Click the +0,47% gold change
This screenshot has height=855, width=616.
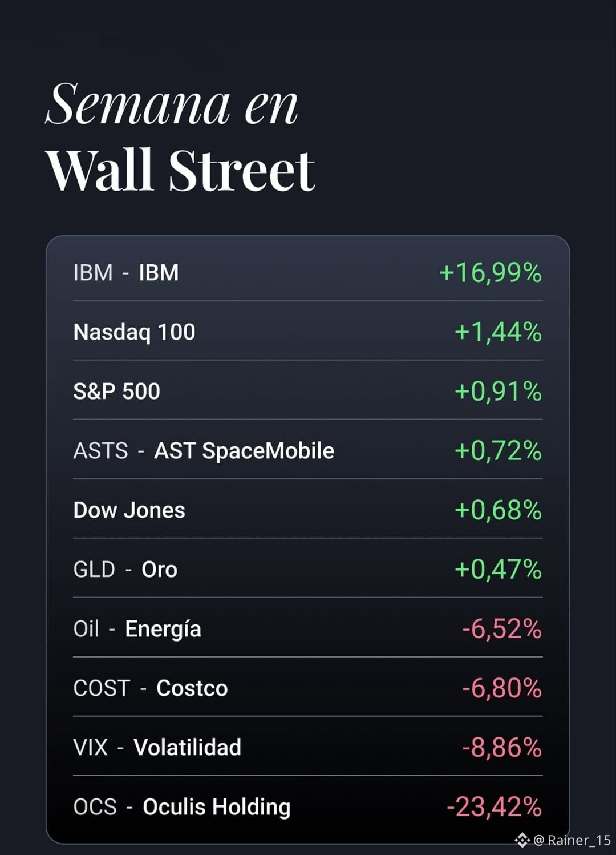pos(498,569)
